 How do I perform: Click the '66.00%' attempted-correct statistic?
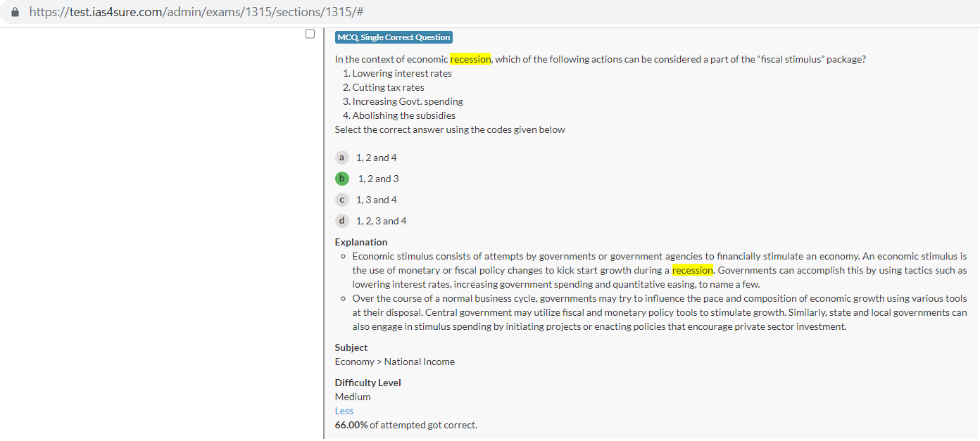tap(351, 425)
